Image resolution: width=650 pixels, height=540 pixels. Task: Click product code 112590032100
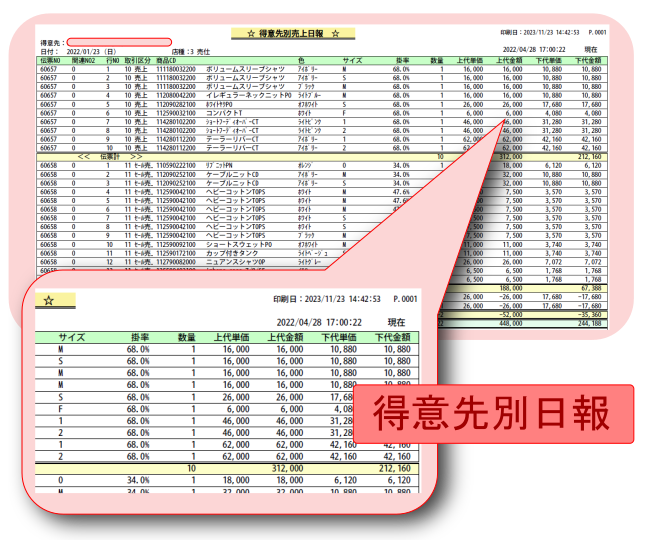point(176,113)
